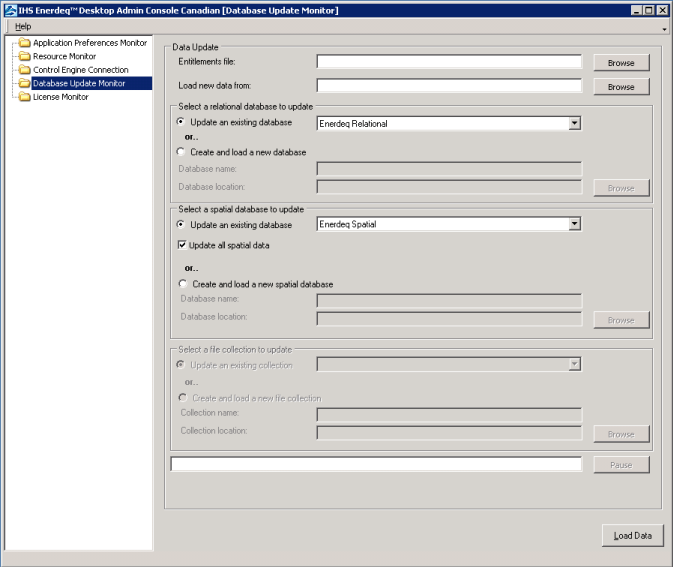Select Control Engine Connection tree label
This screenshot has width=673, height=567.
pos(81,70)
